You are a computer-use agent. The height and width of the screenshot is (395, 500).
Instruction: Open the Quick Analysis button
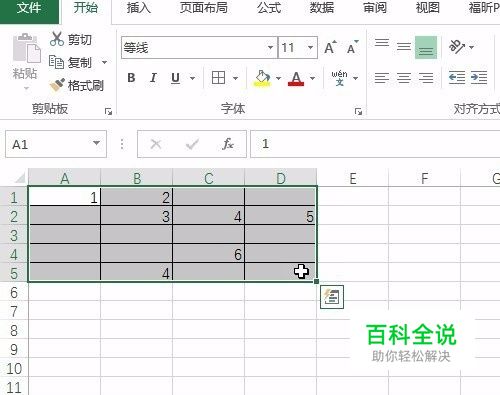click(332, 297)
